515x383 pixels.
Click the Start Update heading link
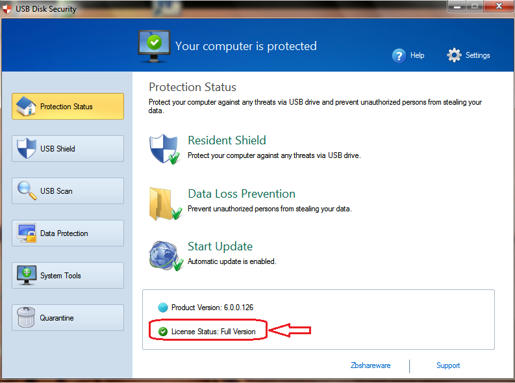(x=220, y=246)
